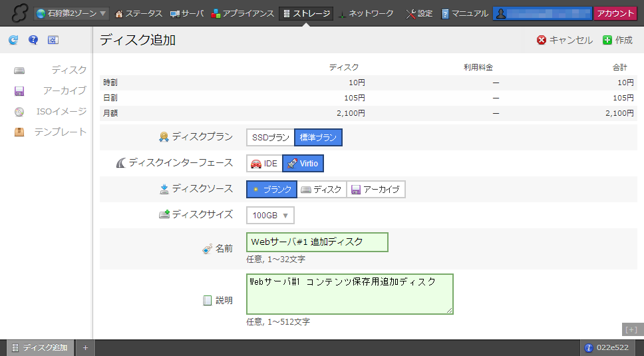Open the ネットワーク menu
This screenshot has width=644, height=356.
coord(365,13)
